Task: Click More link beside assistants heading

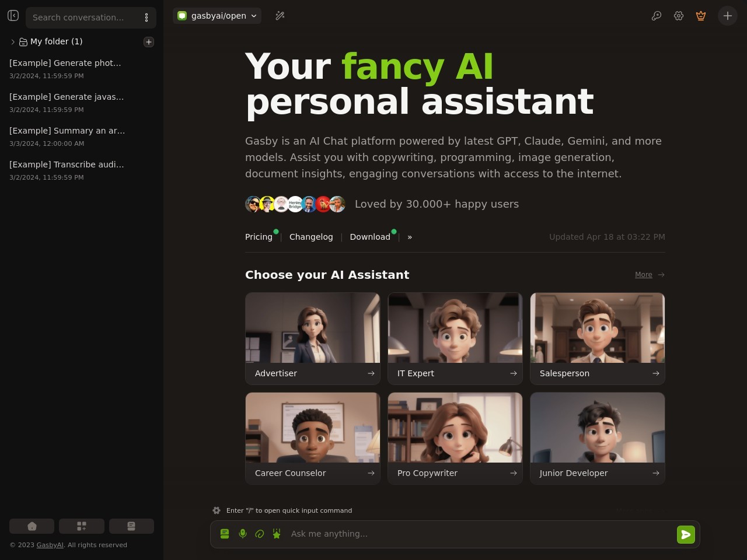Action: click(x=644, y=275)
